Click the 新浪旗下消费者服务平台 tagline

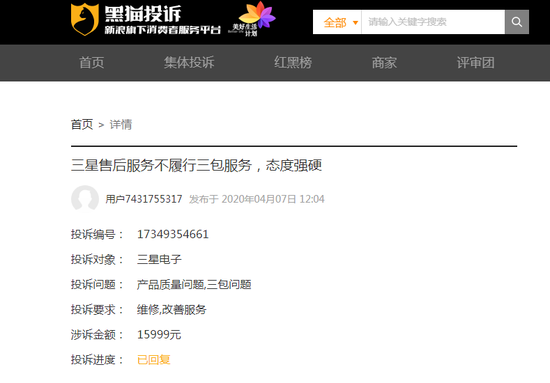click(163, 30)
